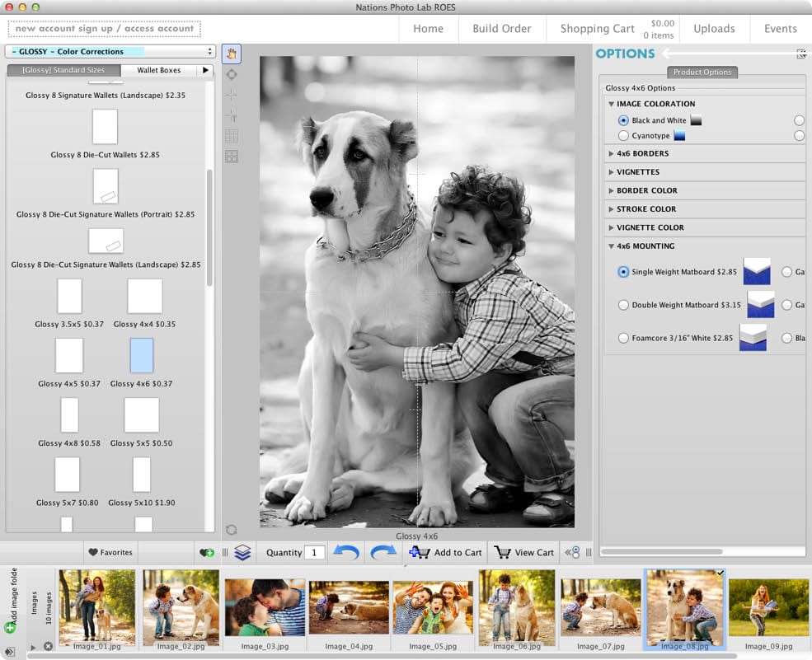This screenshot has width=812, height=660.
Task: Select Foamcore 3/16" White mounting option
Action: (623, 338)
